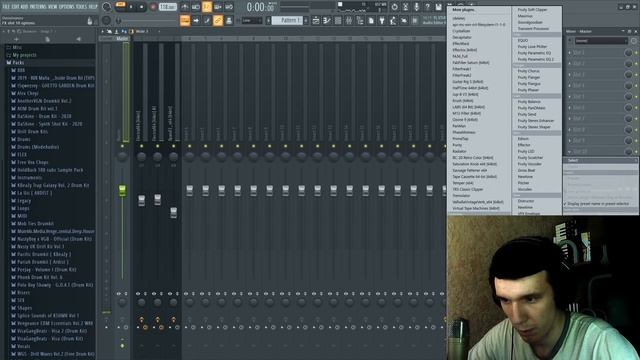This screenshot has height=360, width=640.
Task: Click the microphone recording icon in toolbar
Action: click(x=416, y=7)
